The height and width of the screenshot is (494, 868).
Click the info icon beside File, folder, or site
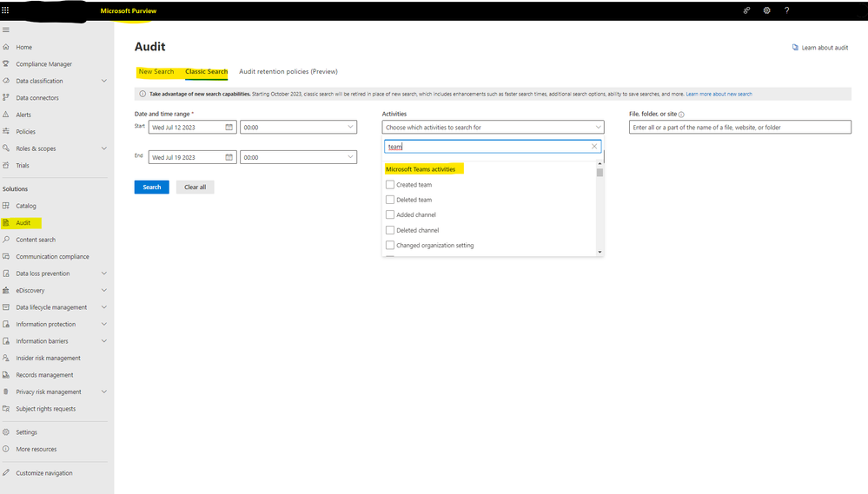[681, 115]
